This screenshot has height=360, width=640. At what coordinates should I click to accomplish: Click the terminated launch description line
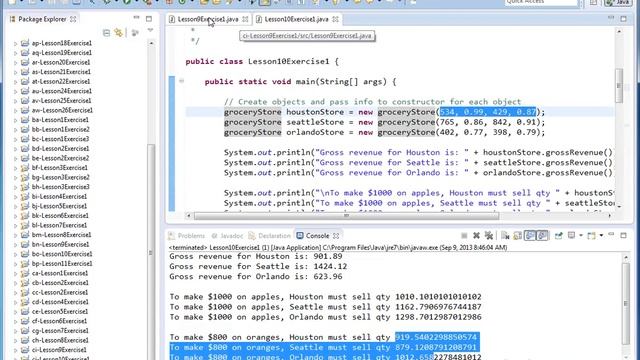338,247
